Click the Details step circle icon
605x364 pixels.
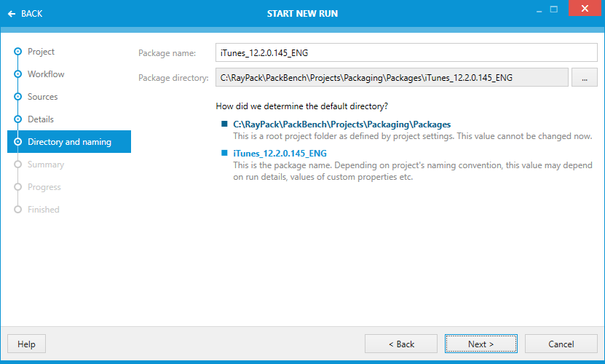tap(17, 119)
